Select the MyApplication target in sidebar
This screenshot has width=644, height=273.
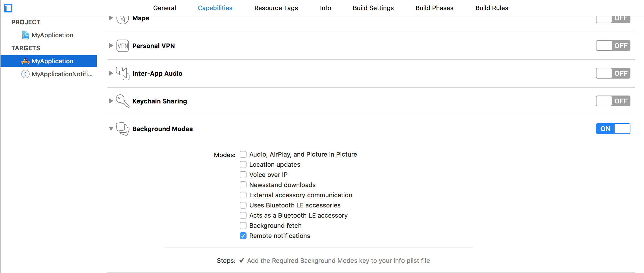pos(52,61)
